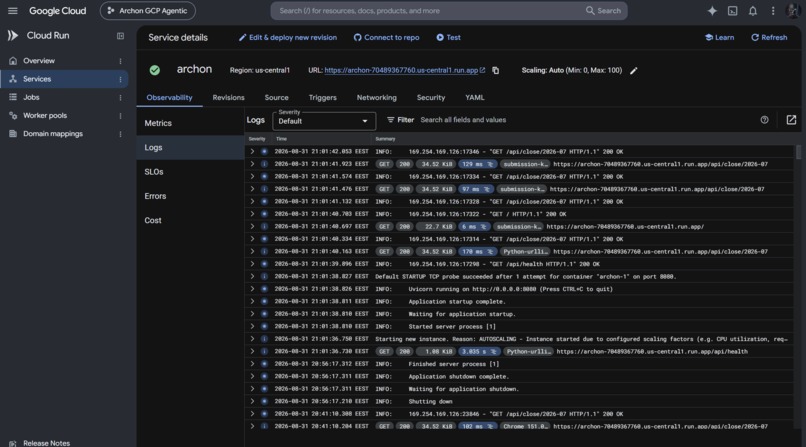The height and width of the screenshot is (447, 806).
Task: Click the Test button
Action: tap(448, 38)
